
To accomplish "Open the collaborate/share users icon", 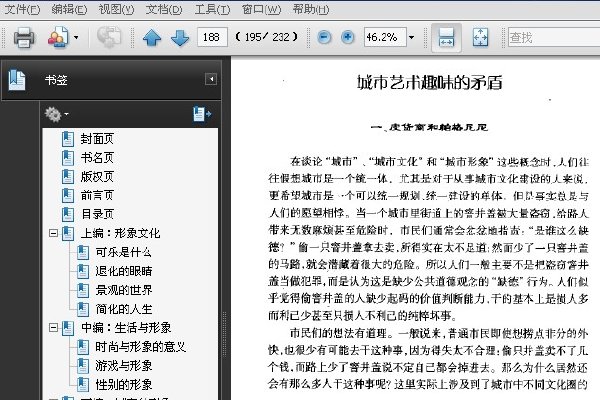I will pos(58,37).
